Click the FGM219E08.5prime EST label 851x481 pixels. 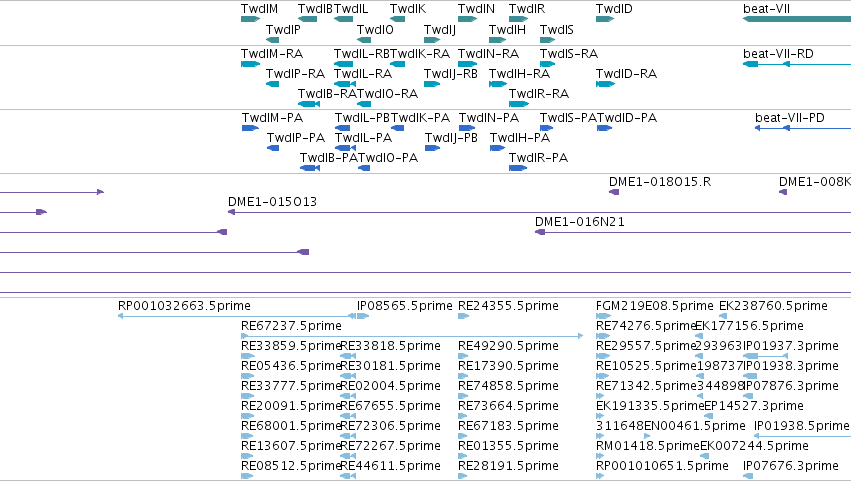(x=655, y=306)
